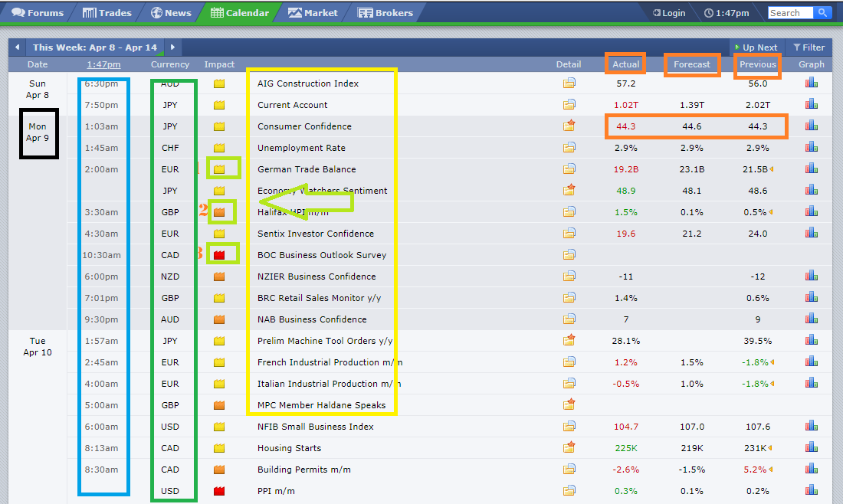Open the Trades tab
Image resolution: width=843 pixels, height=504 pixels.
point(107,13)
